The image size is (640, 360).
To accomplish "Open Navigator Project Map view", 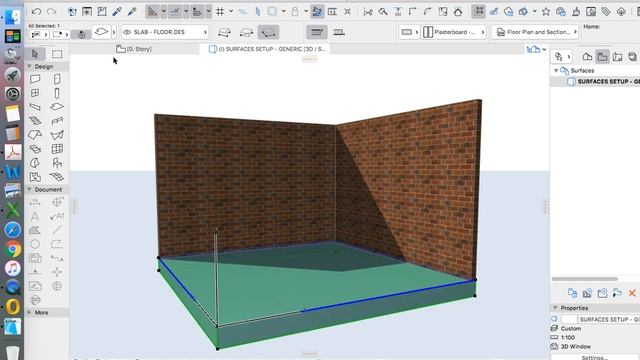I will (x=587, y=57).
